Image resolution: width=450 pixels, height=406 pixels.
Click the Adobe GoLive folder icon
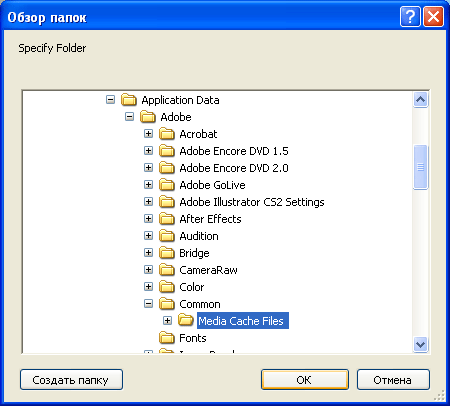pos(167,185)
